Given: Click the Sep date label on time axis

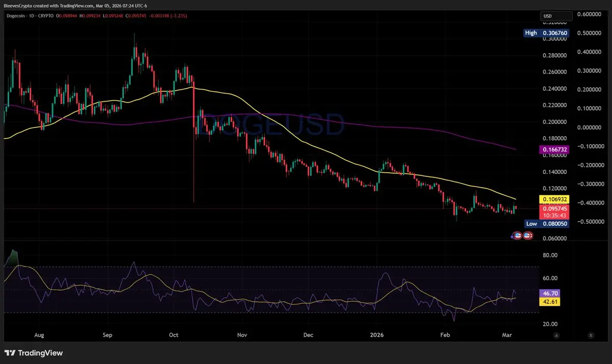Looking at the screenshot, I should (107, 335).
